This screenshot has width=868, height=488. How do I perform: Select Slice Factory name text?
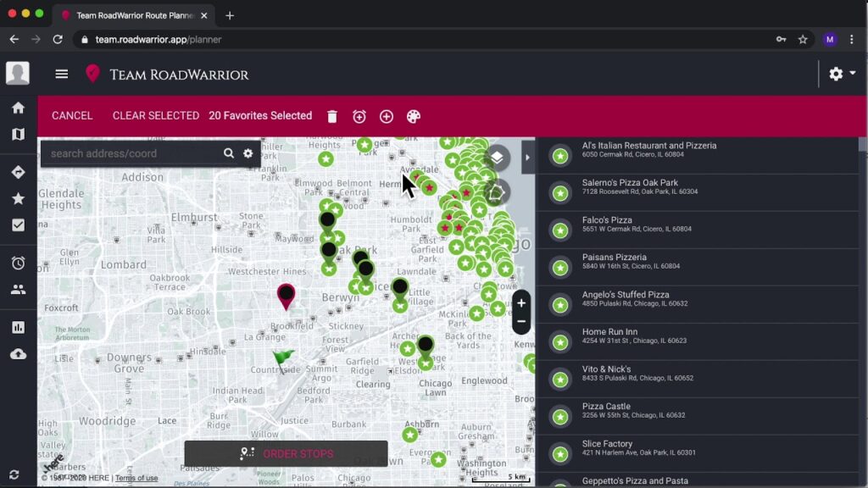(x=607, y=443)
